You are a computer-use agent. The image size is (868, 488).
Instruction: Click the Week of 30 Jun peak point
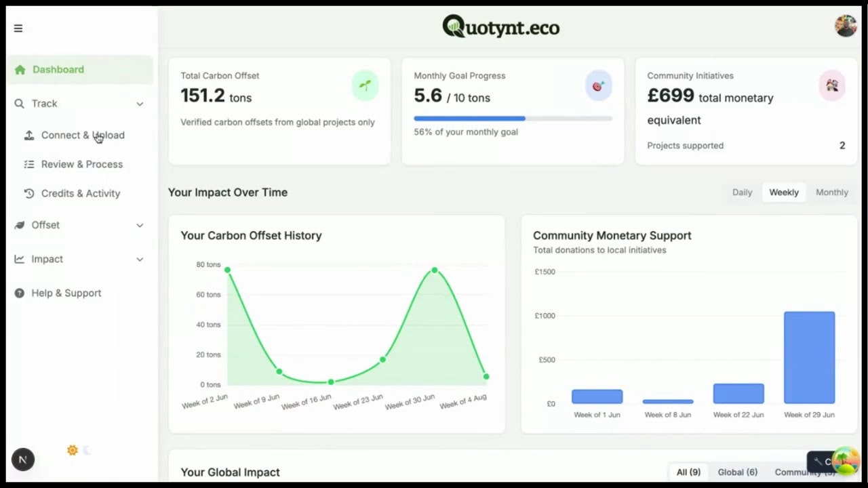click(435, 270)
